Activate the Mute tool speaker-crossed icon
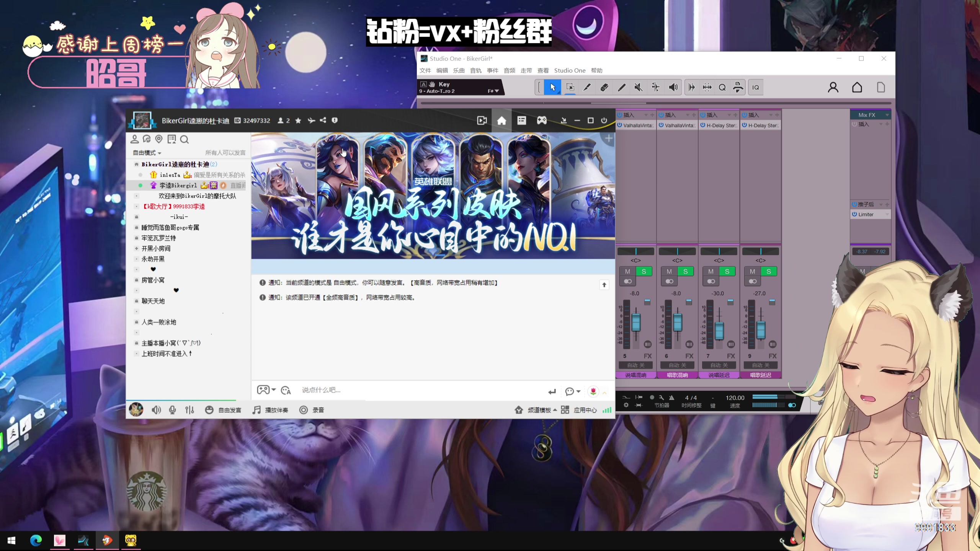The image size is (980, 551). pos(638,87)
